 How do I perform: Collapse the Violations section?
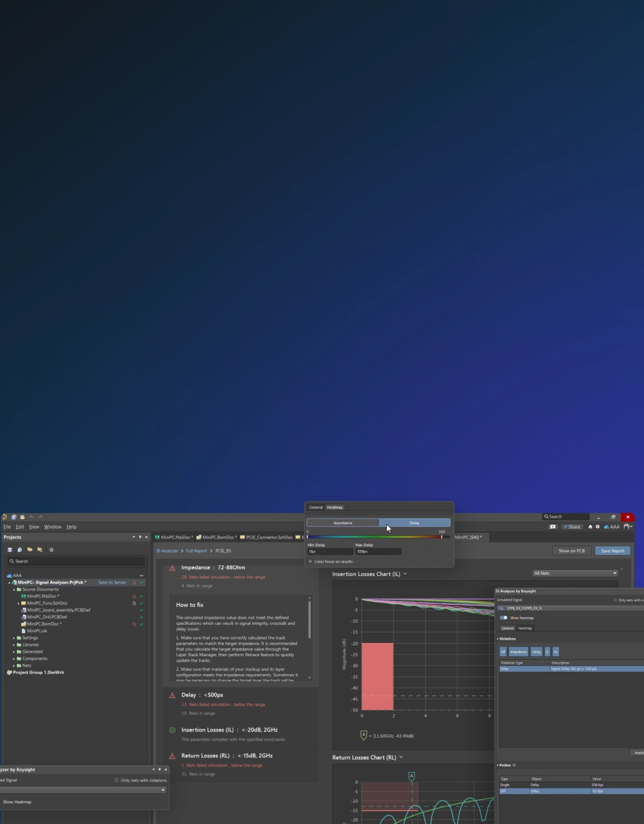(x=497, y=639)
